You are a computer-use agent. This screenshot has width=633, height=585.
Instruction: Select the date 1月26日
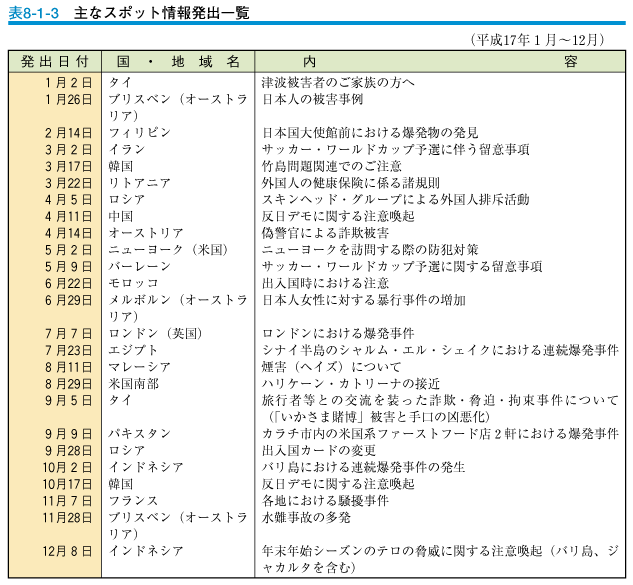(68, 99)
